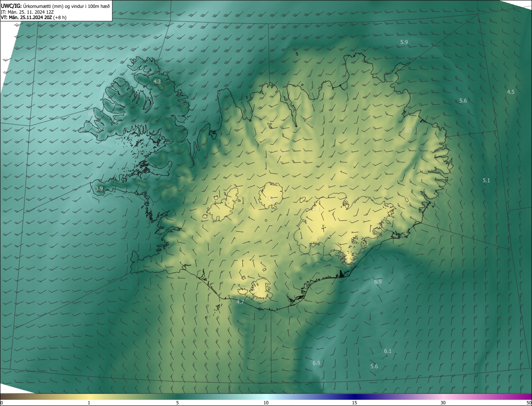
Task: Click the 30 tick on the color scale
Action: pyautogui.click(x=443, y=403)
